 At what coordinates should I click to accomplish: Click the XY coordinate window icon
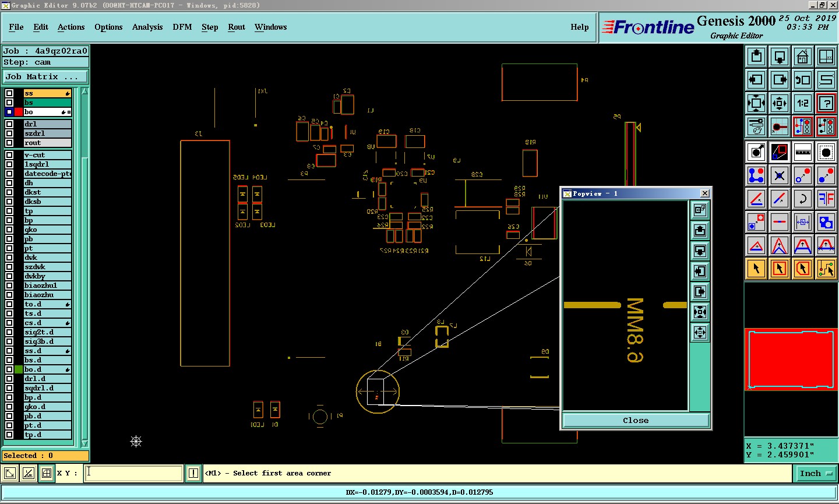(826, 57)
